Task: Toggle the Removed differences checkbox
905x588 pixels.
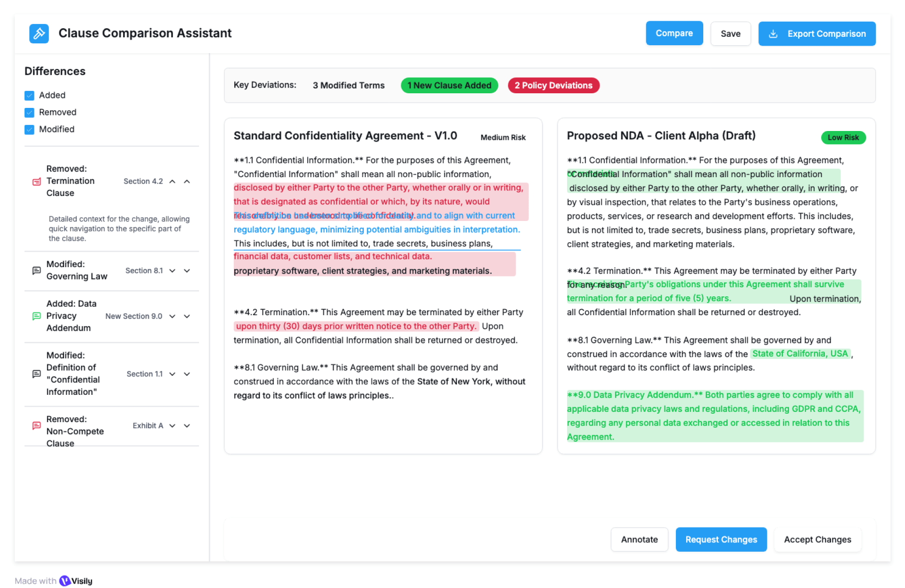Action: coord(29,113)
